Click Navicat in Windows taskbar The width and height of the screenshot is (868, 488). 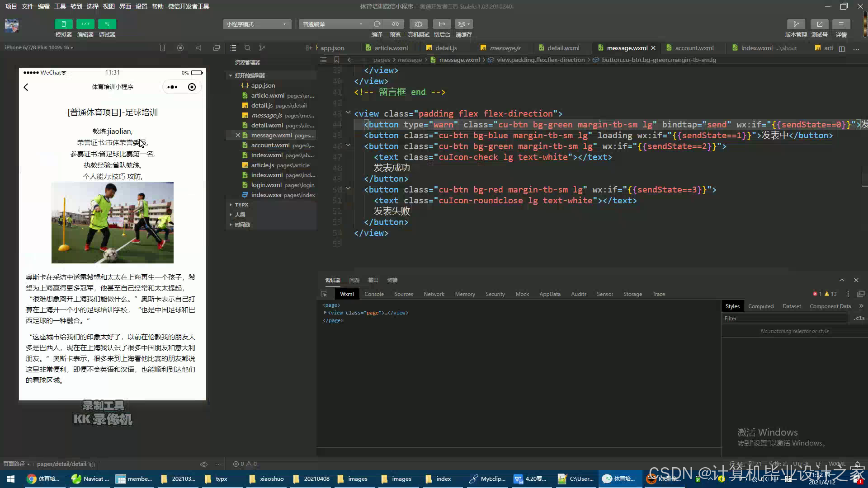(x=90, y=479)
